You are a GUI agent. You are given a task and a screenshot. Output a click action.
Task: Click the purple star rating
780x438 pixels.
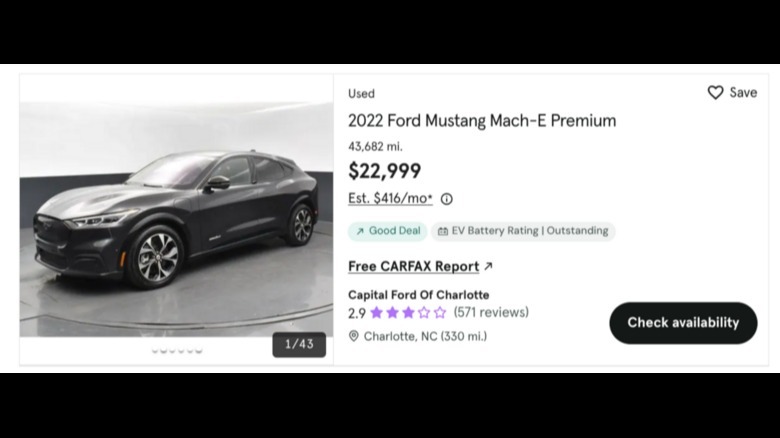tap(408, 313)
